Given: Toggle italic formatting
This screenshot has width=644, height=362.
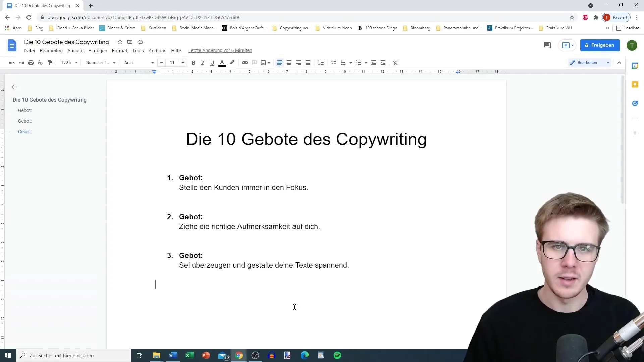Looking at the screenshot, I should point(203,63).
